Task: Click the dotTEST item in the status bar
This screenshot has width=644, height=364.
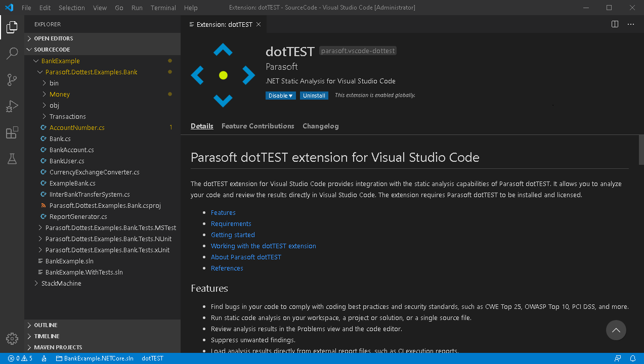Action: click(x=152, y=358)
